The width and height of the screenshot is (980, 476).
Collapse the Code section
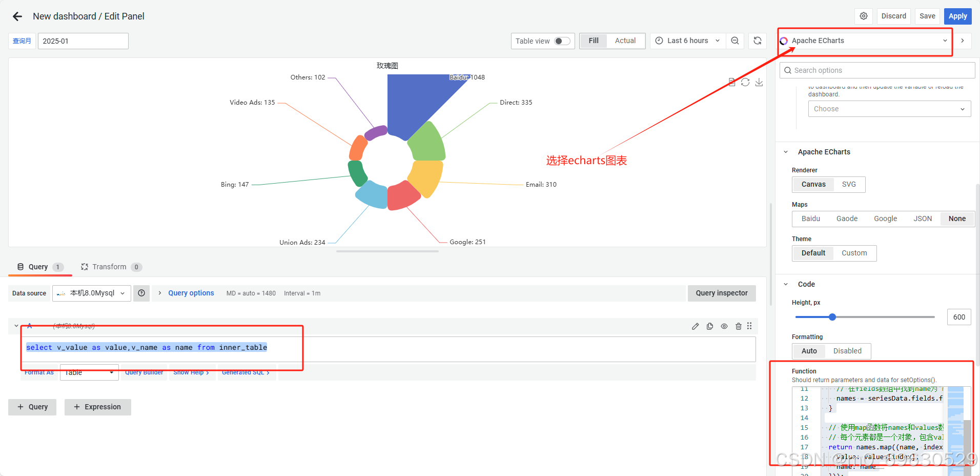pyautogui.click(x=786, y=284)
